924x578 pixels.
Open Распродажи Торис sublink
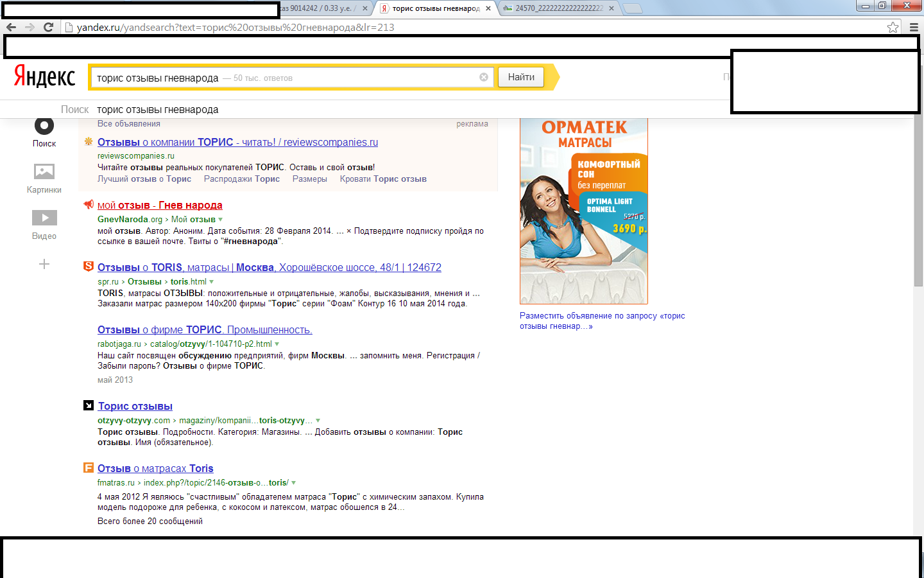pyautogui.click(x=242, y=179)
